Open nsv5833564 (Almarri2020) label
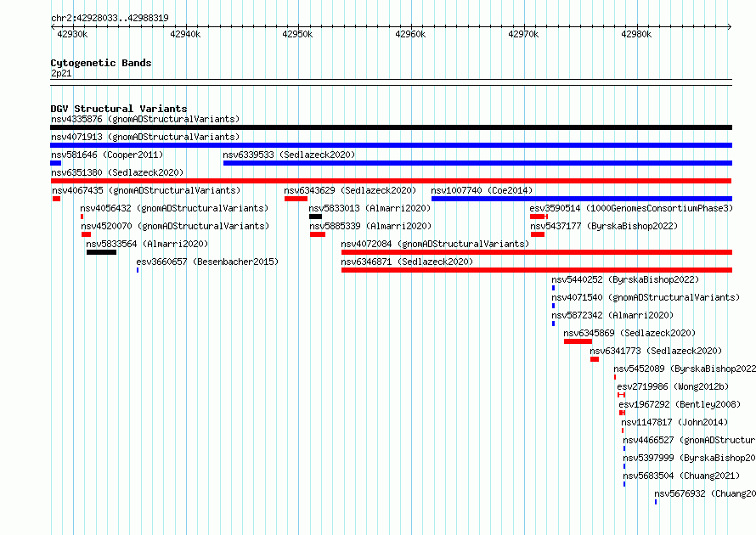This screenshot has width=756, height=535. tap(147, 244)
